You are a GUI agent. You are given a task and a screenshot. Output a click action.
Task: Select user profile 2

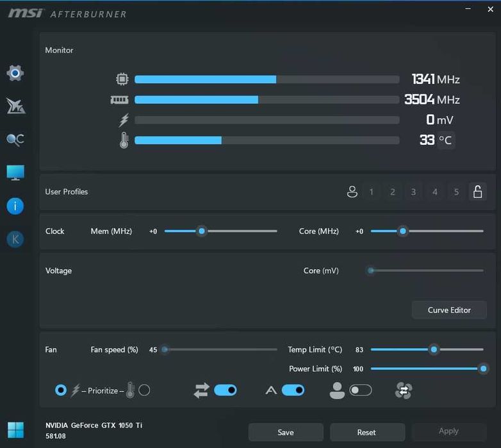(392, 192)
